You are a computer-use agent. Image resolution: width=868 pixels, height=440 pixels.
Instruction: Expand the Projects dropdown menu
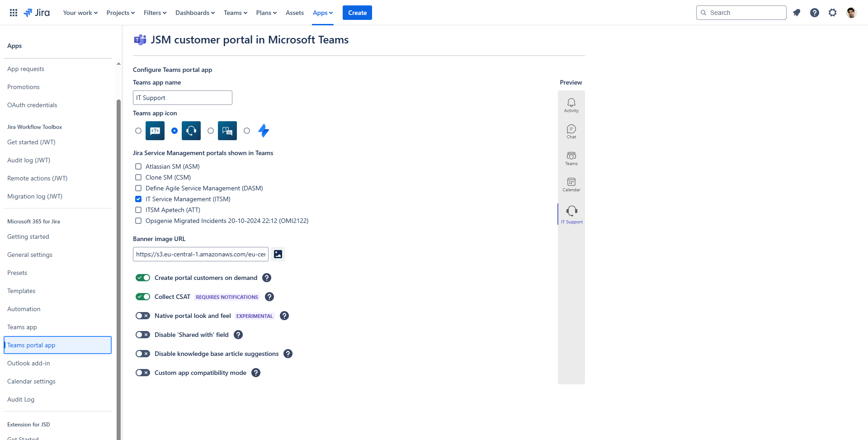point(120,13)
